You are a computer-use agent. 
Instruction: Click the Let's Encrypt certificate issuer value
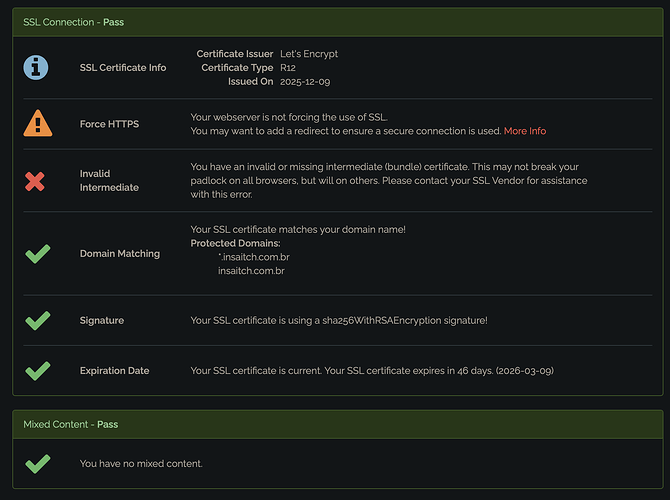[309, 53]
